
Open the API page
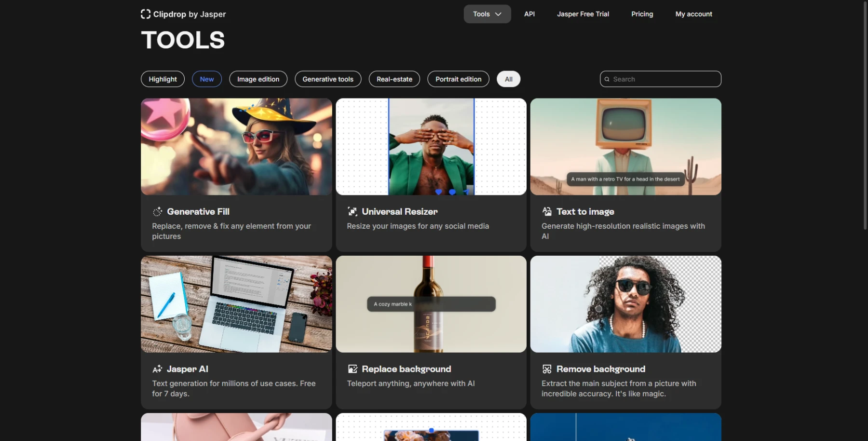529,14
